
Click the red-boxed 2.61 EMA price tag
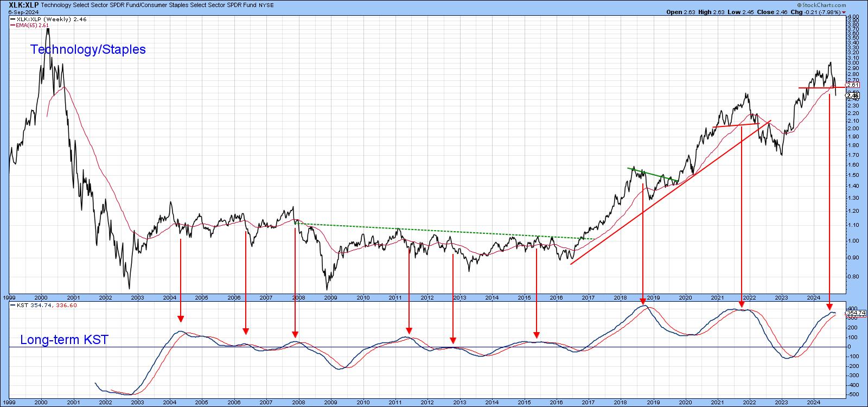pyautogui.click(x=853, y=85)
